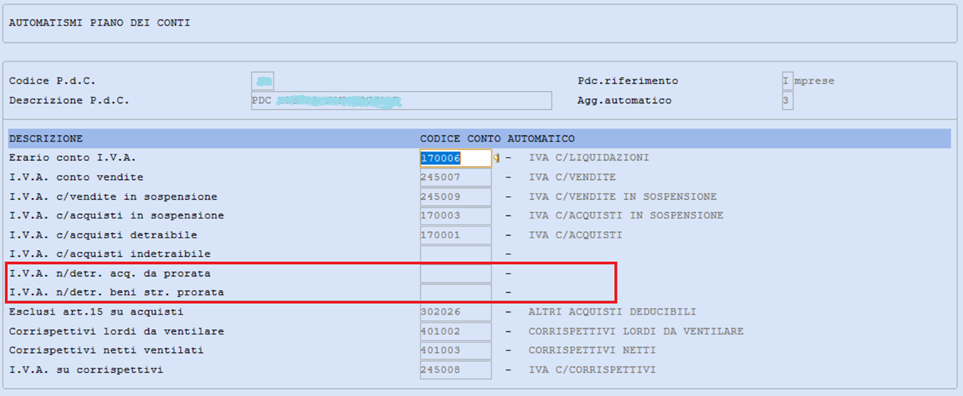Click the I.V.A. su corrispettivi field 245008

[456, 370]
